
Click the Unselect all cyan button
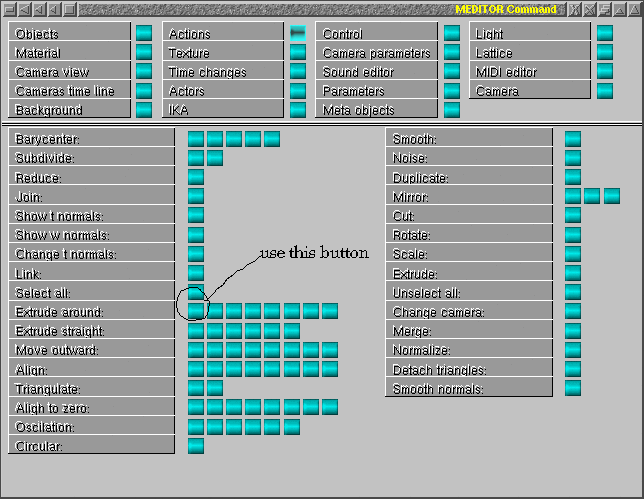573,293
